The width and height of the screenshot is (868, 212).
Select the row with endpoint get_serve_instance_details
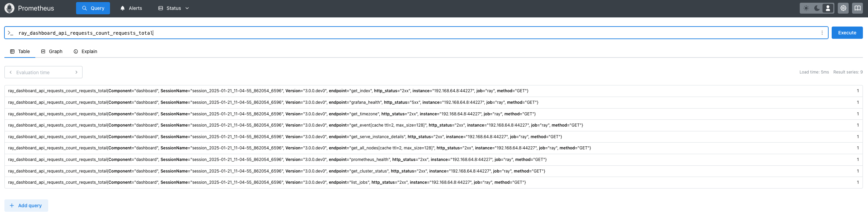pos(434,137)
